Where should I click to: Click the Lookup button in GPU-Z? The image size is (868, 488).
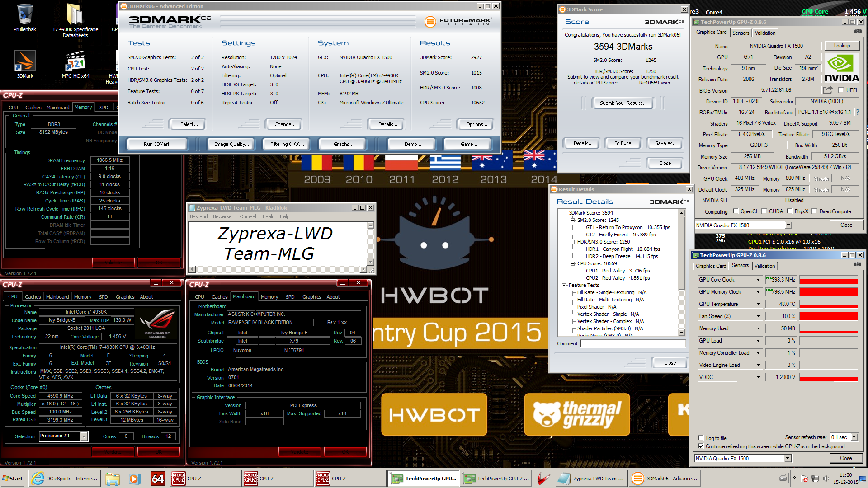click(x=842, y=46)
